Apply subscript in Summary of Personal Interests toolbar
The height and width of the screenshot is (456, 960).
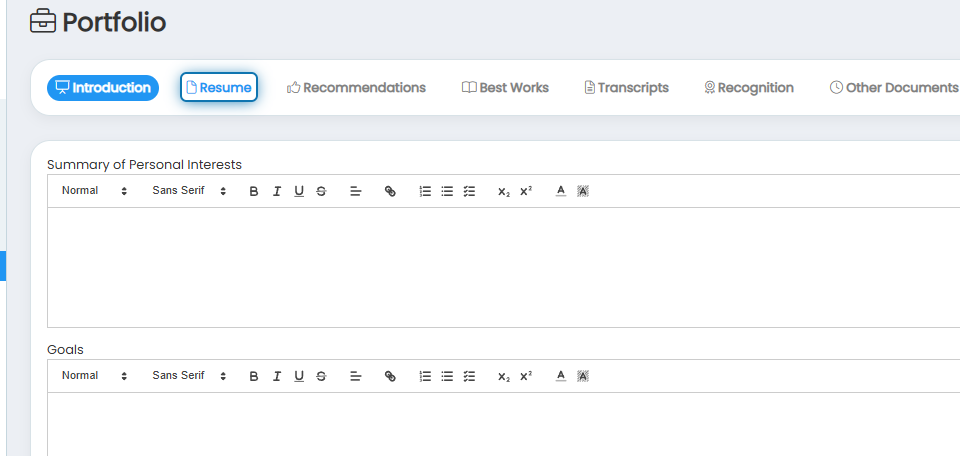[504, 192]
